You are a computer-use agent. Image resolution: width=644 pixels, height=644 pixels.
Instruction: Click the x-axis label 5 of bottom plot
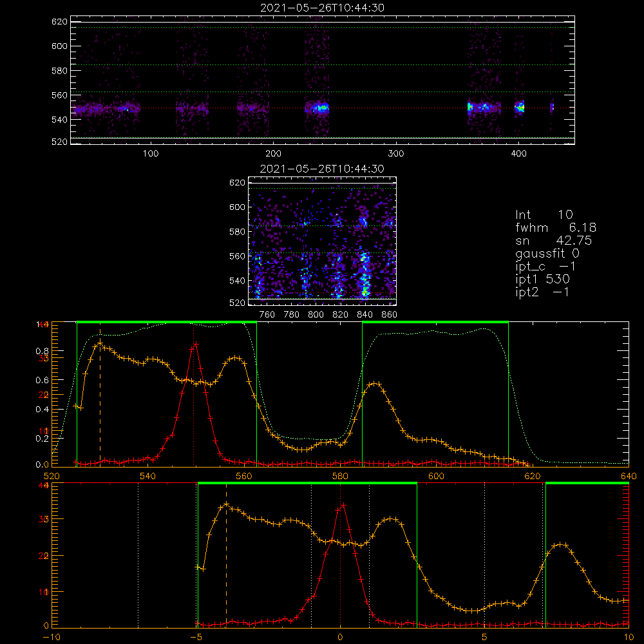[x=485, y=638]
